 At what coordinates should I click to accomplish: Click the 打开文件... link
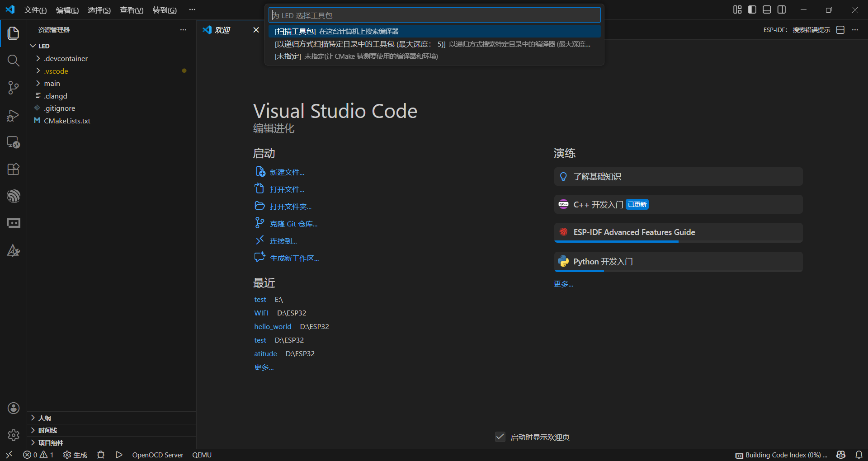pos(287,189)
